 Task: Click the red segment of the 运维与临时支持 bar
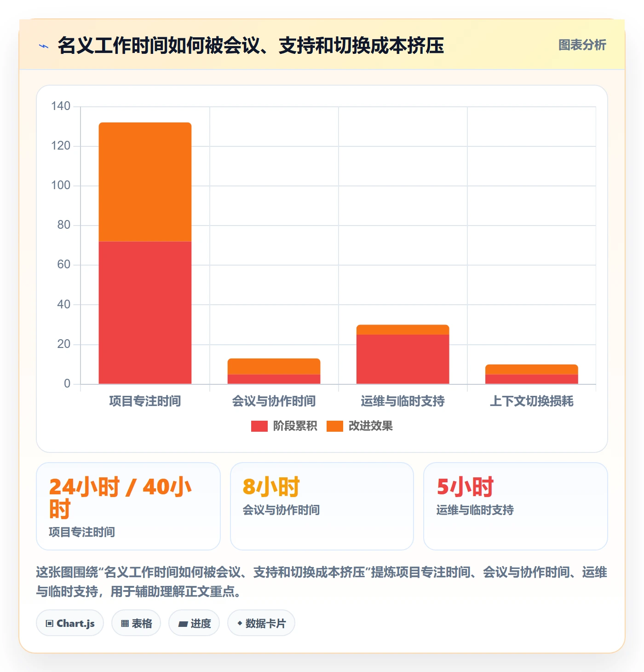pos(402,359)
